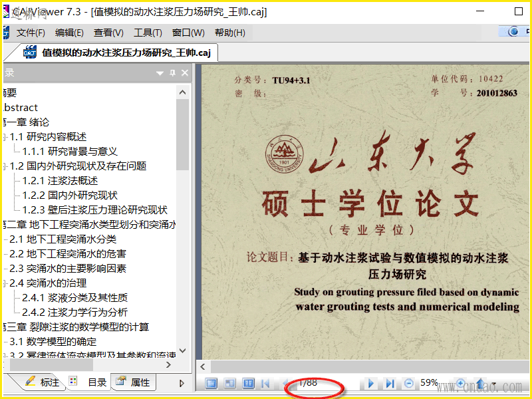Open outline entry Abstract
The width and height of the screenshot is (532, 399).
[21, 108]
